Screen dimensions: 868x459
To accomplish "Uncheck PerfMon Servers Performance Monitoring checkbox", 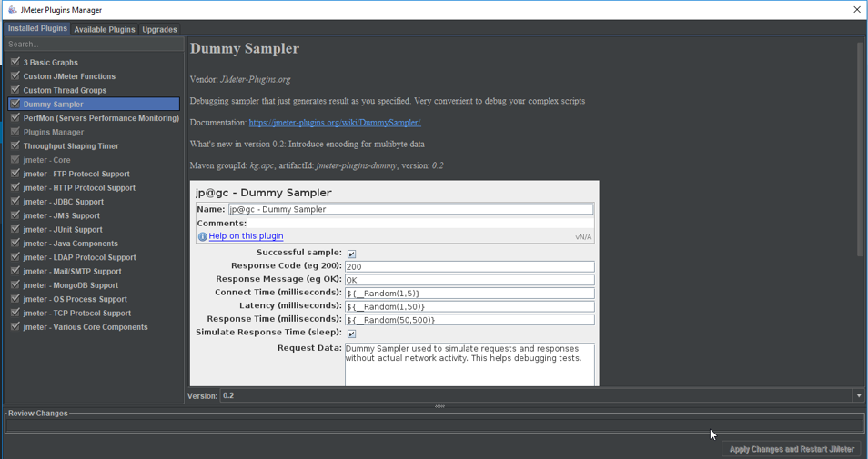I will tap(15, 118).
